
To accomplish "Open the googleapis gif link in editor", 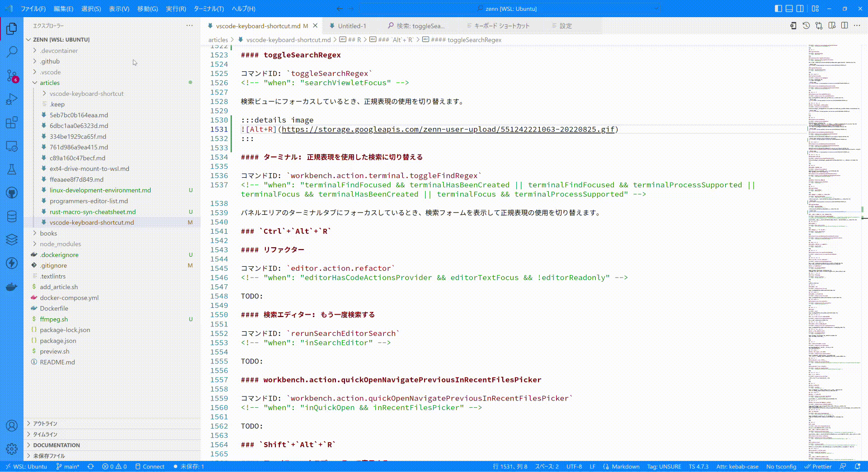I will (x=448, y=129).
